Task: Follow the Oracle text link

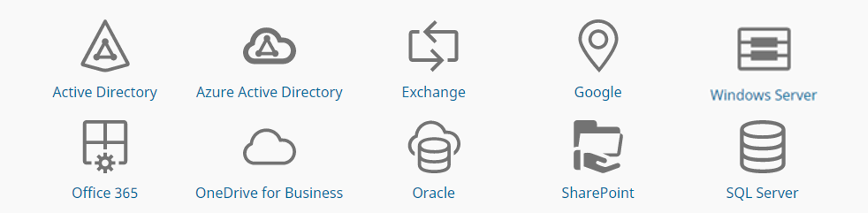Action: (433, 193)
